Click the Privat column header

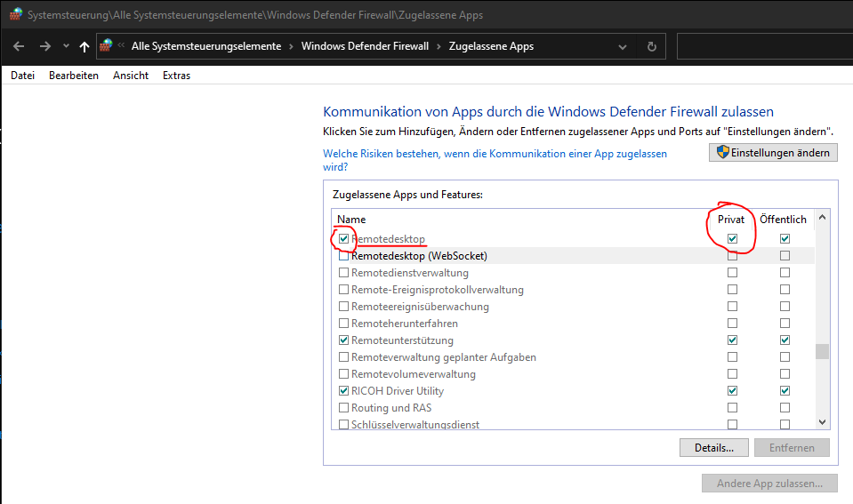[x=730, y=220]
